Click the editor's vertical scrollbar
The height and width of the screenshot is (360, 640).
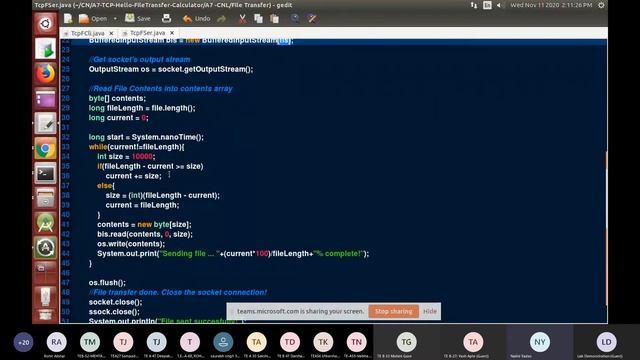(606, 228)
